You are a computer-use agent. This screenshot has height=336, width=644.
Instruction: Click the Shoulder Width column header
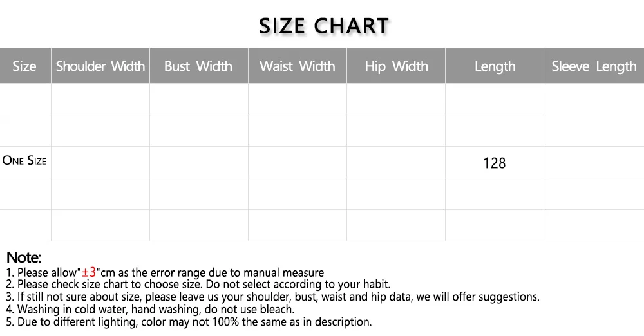(x=100, y=66)
